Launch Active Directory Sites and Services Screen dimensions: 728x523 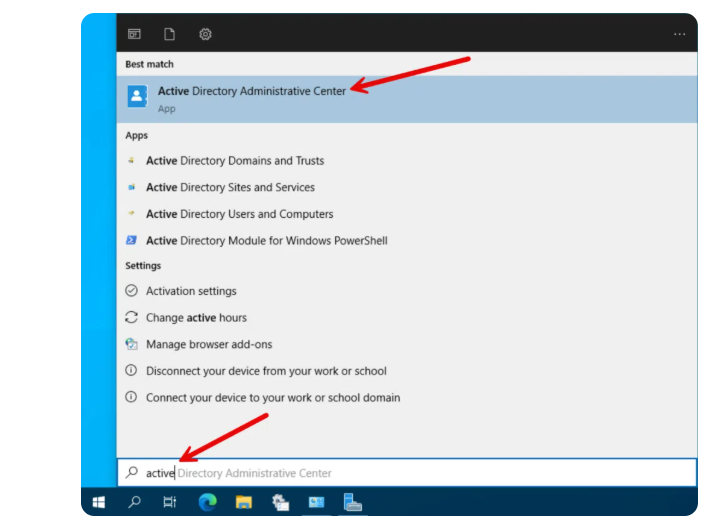230,188
